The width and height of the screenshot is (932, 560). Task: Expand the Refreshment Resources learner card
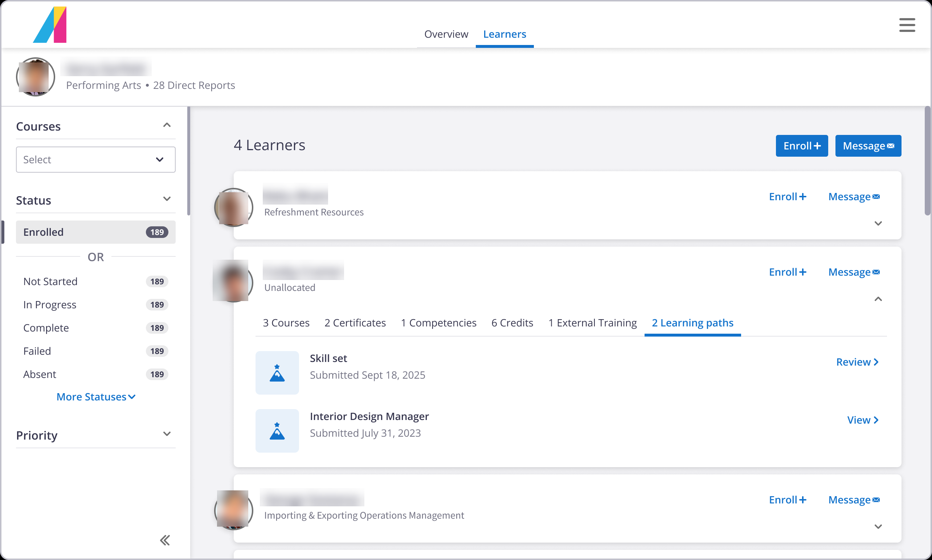(x=878, y=223)
